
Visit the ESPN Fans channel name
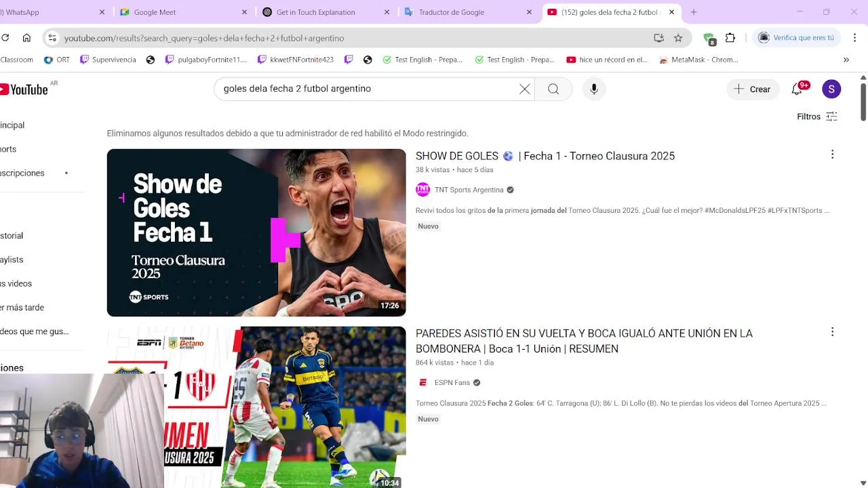[x=452, y=383]
